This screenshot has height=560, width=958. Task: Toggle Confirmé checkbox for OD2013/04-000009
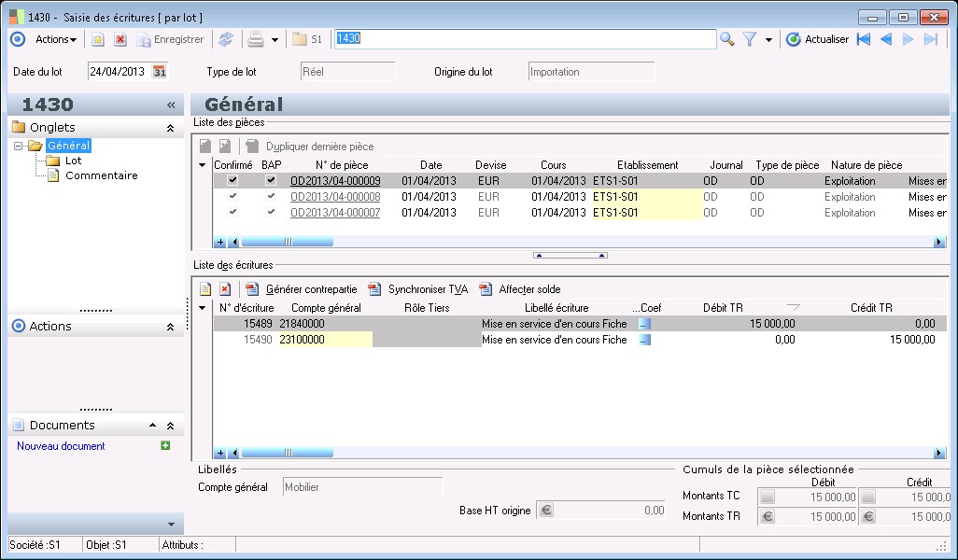pos(232,181)
